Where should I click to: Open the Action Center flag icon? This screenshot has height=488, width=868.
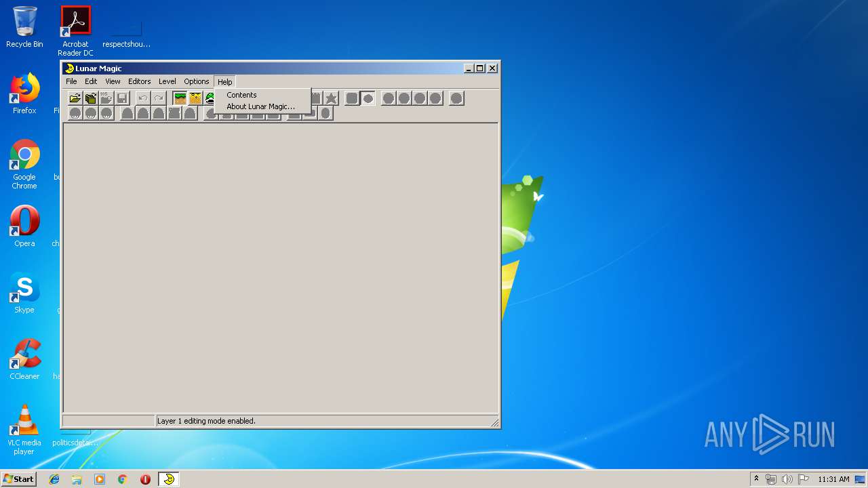point(804,479)
